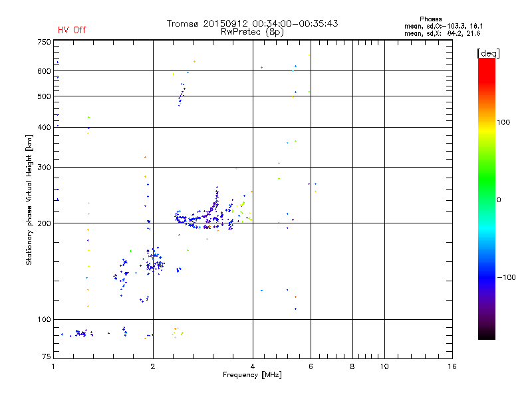Click the colorbar tick label '-100'

click(506, 277)
